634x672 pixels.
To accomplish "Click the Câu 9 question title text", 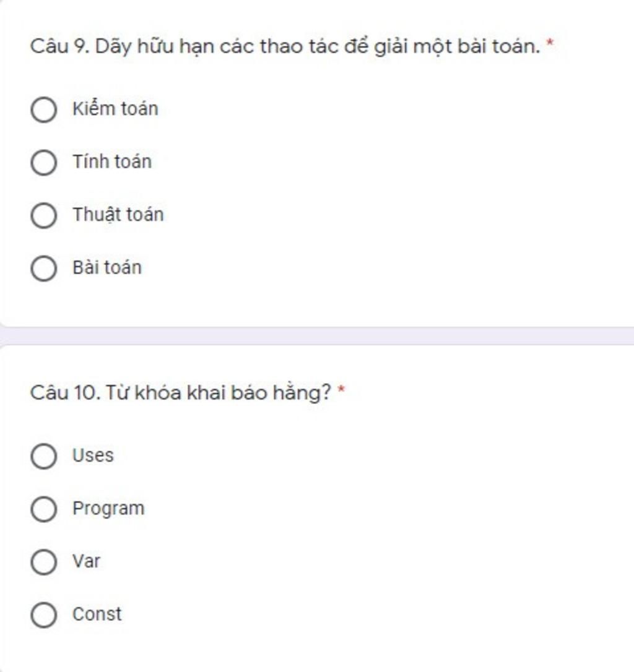I will [285, 46].
